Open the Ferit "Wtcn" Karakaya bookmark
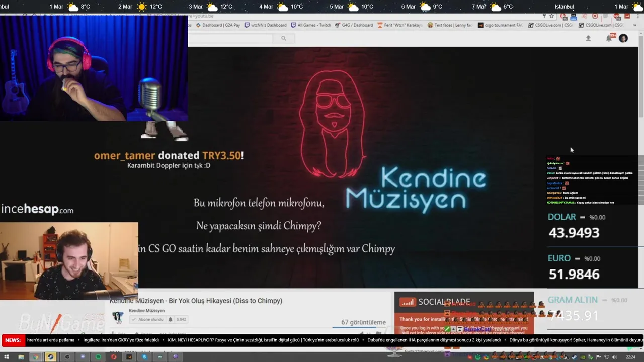Screen dimensions: 644x362 (x=400, y=25)
